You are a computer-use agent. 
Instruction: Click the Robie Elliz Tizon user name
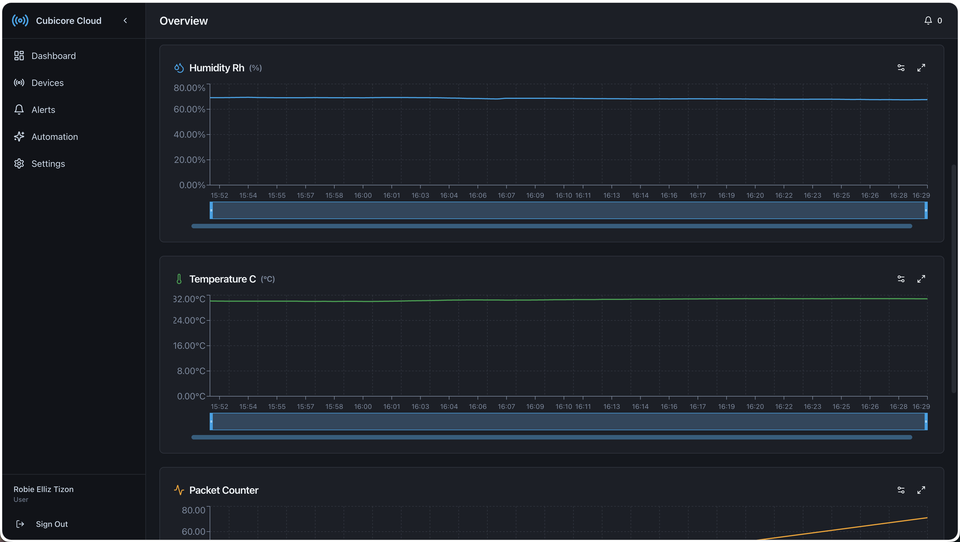coord(43,489)
